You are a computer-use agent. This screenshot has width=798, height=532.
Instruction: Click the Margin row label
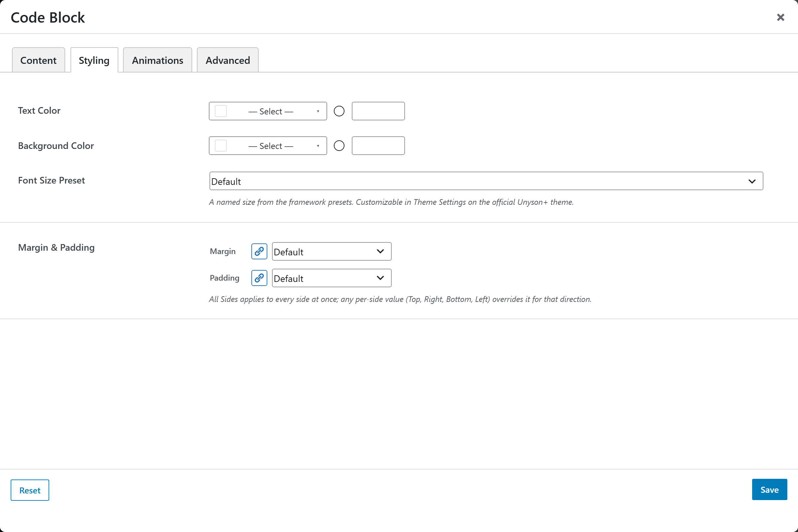coord(222,251)
